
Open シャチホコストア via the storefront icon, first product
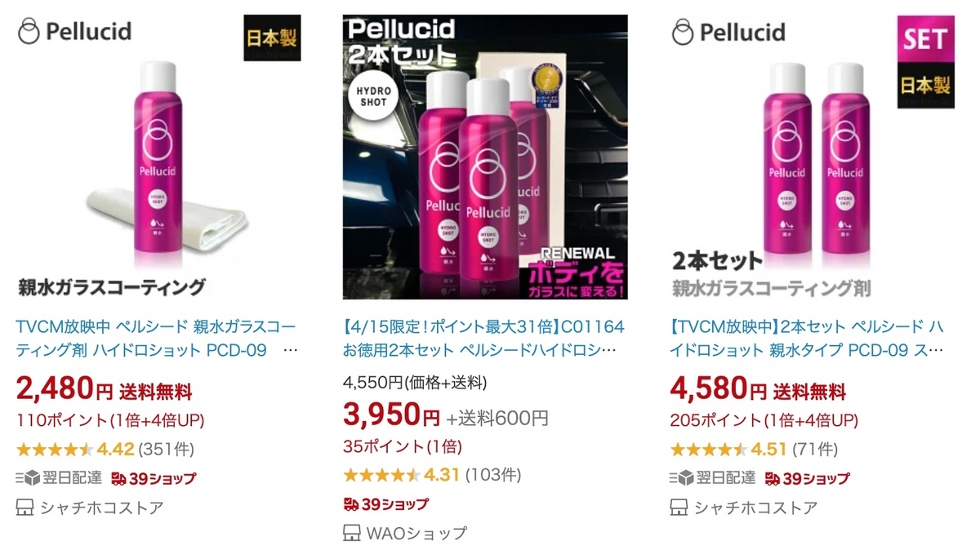click(x=24, y=508)
